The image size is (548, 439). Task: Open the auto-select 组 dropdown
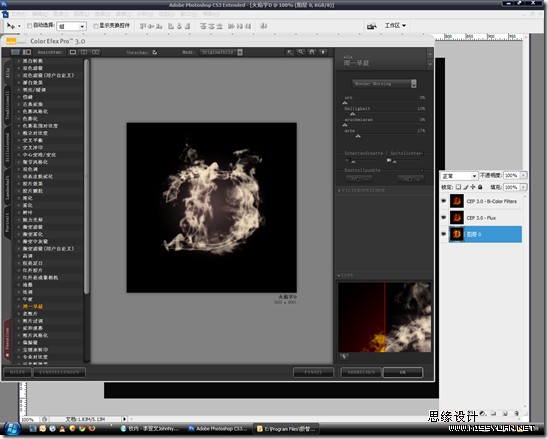click(72, 26)
